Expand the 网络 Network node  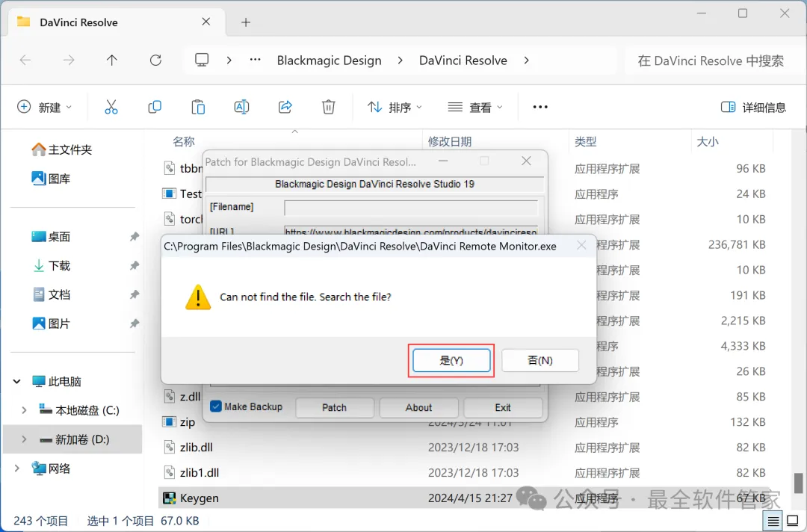[17, 468]
